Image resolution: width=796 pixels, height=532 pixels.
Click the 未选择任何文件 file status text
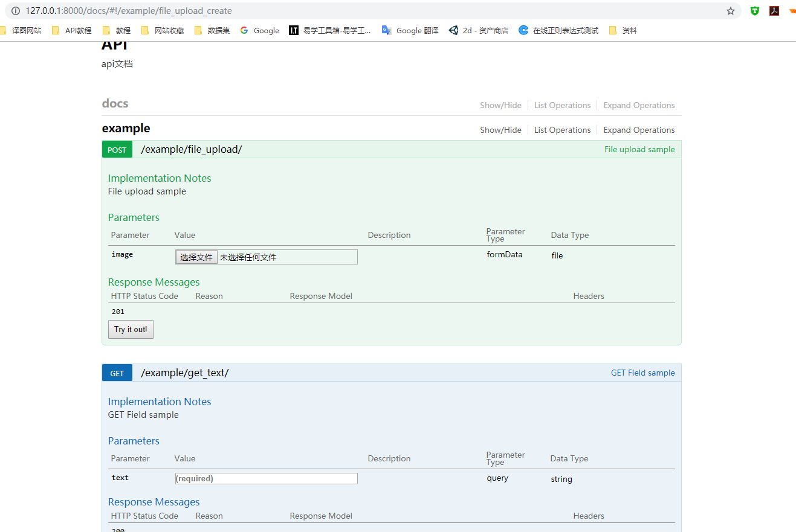click(248, 257)
